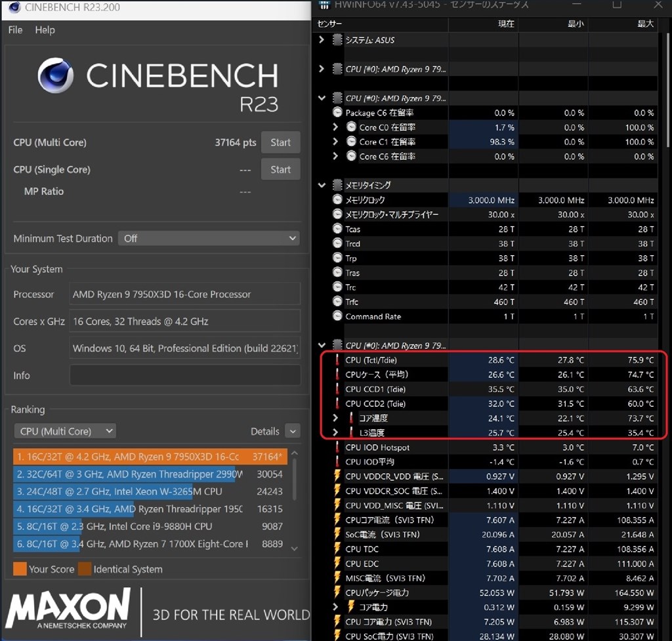The width and height of the screenshot is (672, 641).
Task: Expand the first collapsed CPU [#0] node
Action: (322, 69)
